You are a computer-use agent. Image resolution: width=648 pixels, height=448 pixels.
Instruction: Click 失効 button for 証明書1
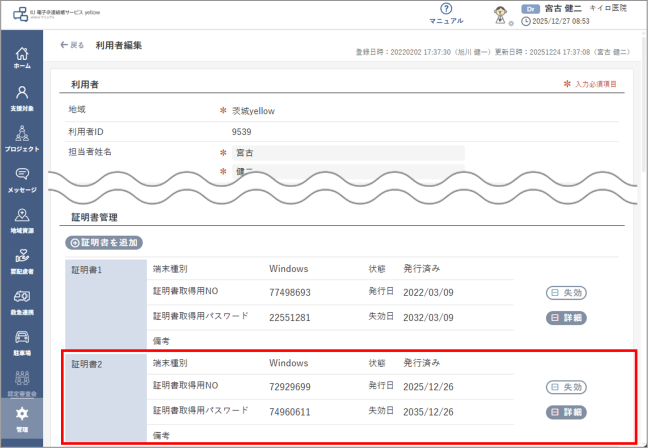click(566, 292)
